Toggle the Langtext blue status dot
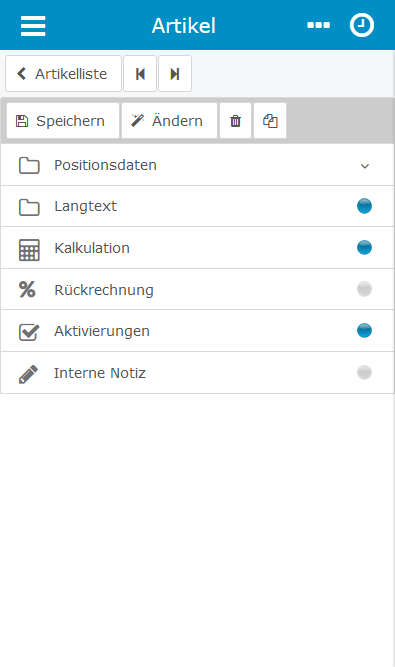 tap(364, 206)
